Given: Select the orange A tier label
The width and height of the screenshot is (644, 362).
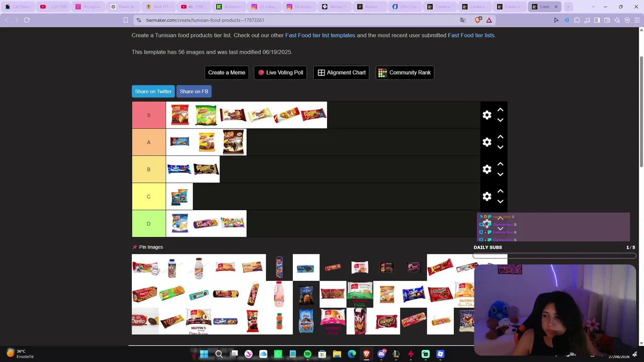Looking at the screenshot, I should coord(148,142).
